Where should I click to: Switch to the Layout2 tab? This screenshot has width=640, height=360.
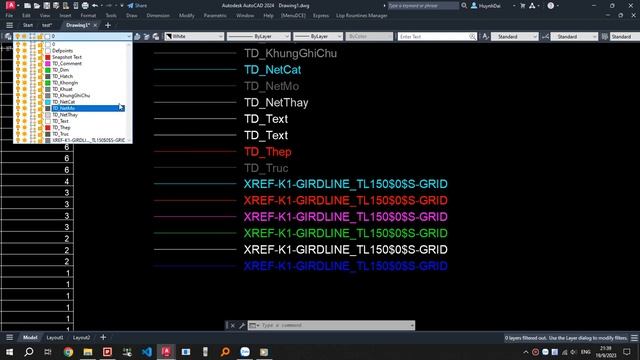tap(81, 338)
